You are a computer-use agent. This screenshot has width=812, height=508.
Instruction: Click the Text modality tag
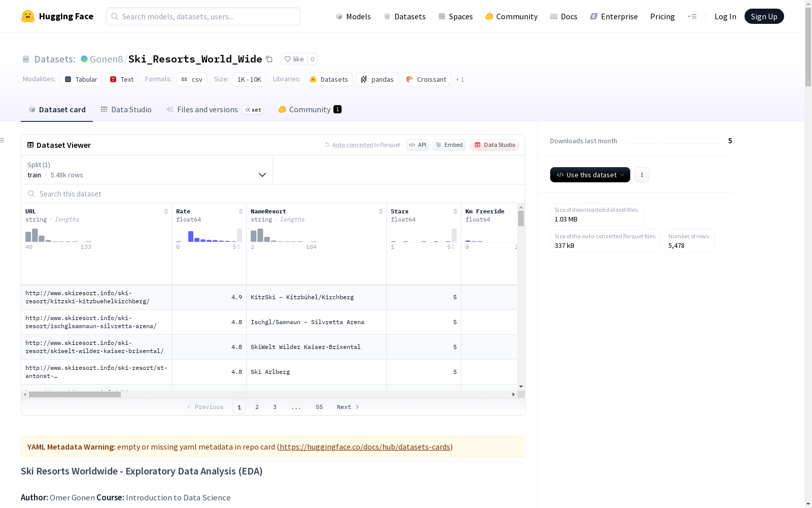(x=122, y=79)
